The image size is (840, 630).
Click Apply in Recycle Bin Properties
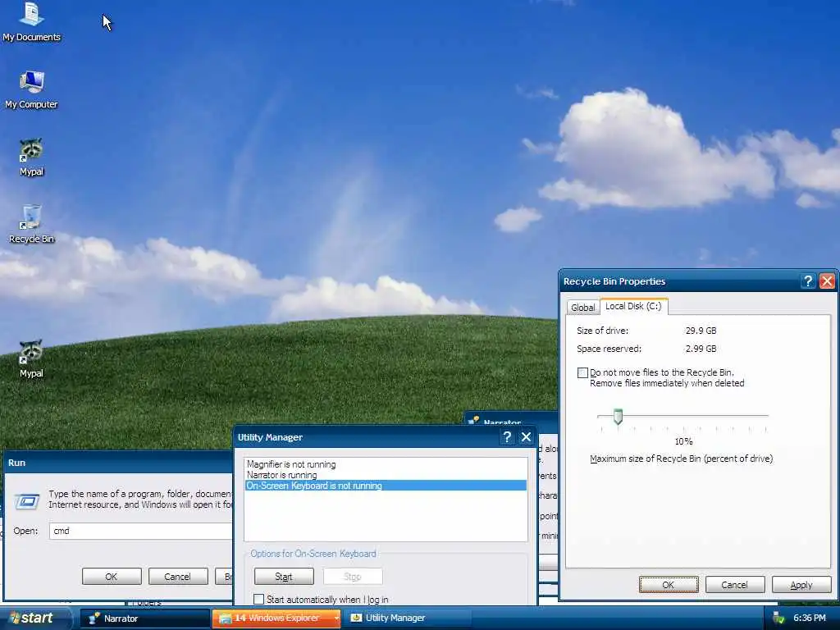point(801,584)
